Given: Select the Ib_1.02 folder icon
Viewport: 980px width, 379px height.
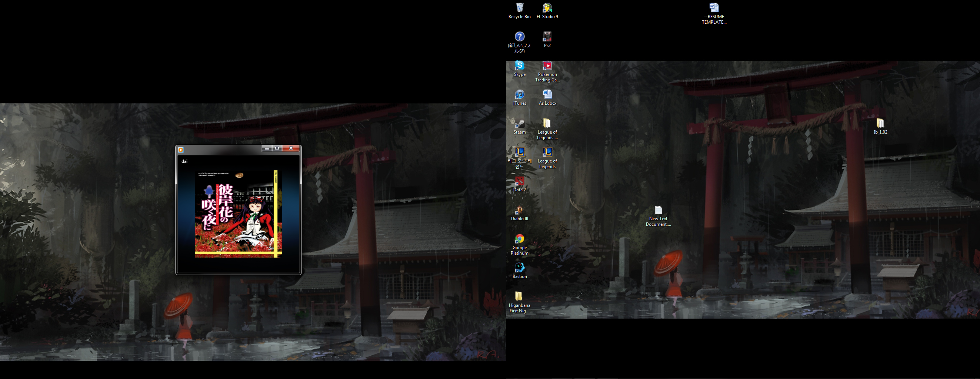Looking at the screenshot, I should coord(880,126).
